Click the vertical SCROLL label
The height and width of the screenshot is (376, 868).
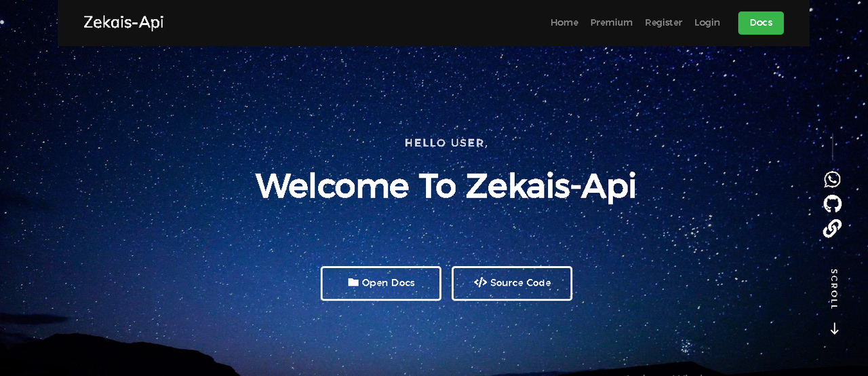click(x=834, y=289)
